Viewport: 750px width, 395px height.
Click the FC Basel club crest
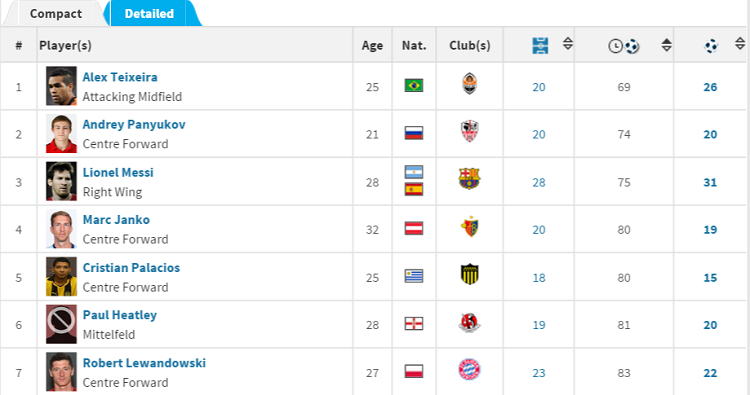pyautogui.click(x=470, y=227)
